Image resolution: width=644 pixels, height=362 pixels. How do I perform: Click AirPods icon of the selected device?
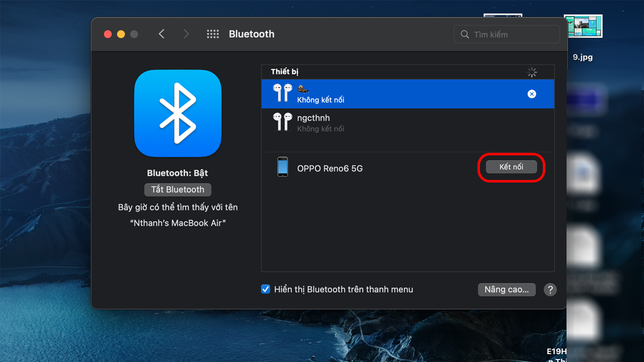click(282, 94)
